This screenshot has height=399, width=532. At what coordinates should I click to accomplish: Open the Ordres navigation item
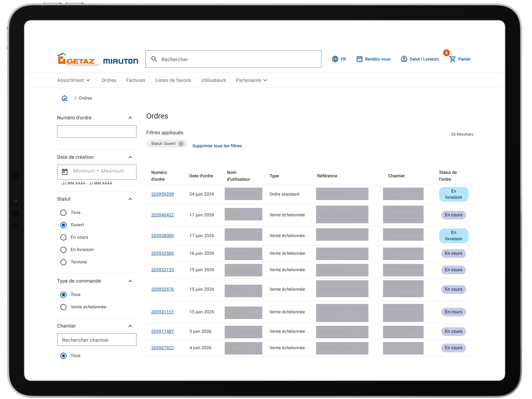[x=109, y=80]
